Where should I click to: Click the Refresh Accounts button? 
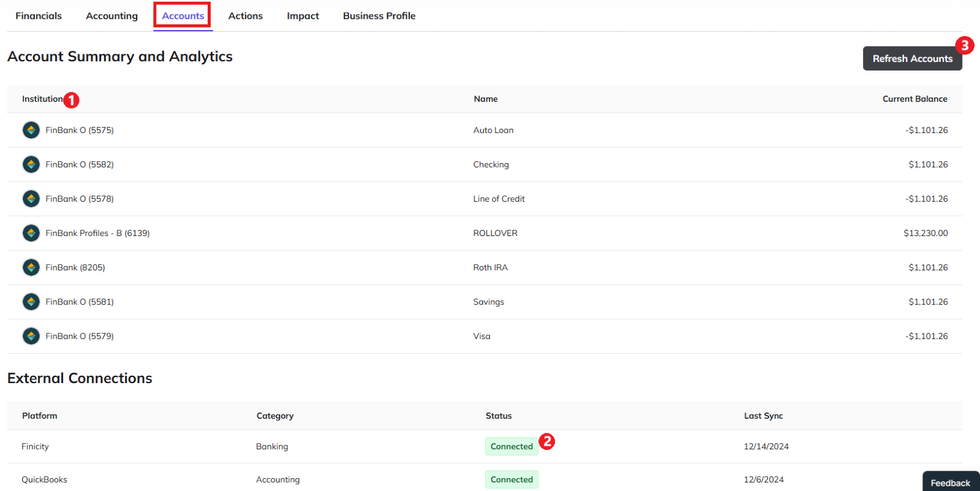(x=913, y=58)
